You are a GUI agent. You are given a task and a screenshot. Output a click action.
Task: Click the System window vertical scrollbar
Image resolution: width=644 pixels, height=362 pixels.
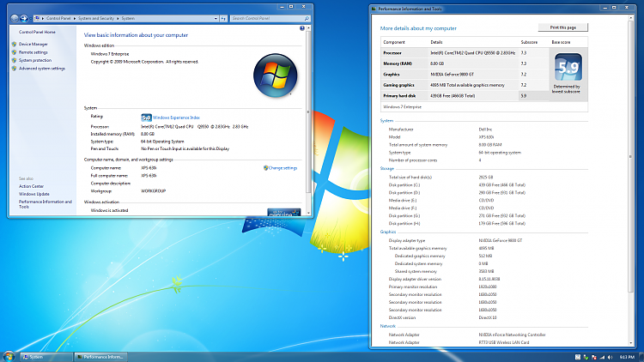308,112
